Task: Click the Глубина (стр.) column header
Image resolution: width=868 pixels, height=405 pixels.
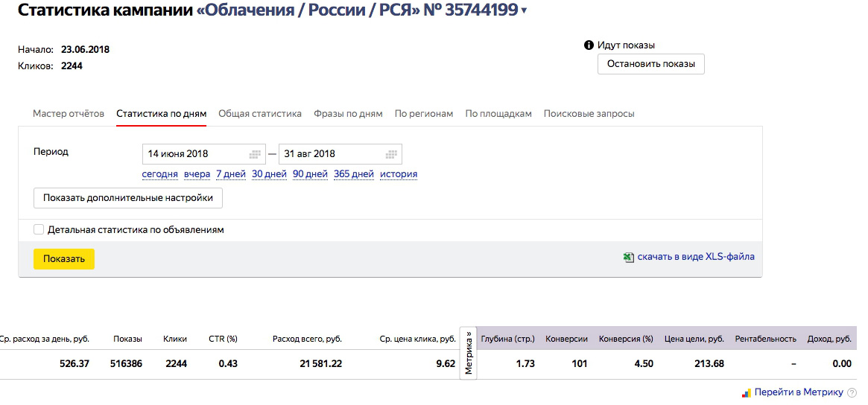Action: point(508,339)
